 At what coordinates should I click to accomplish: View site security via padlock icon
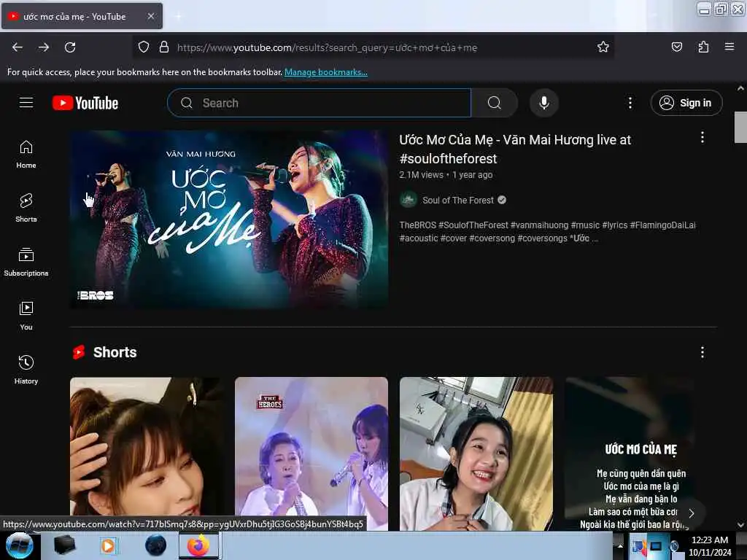click(164, 47)
